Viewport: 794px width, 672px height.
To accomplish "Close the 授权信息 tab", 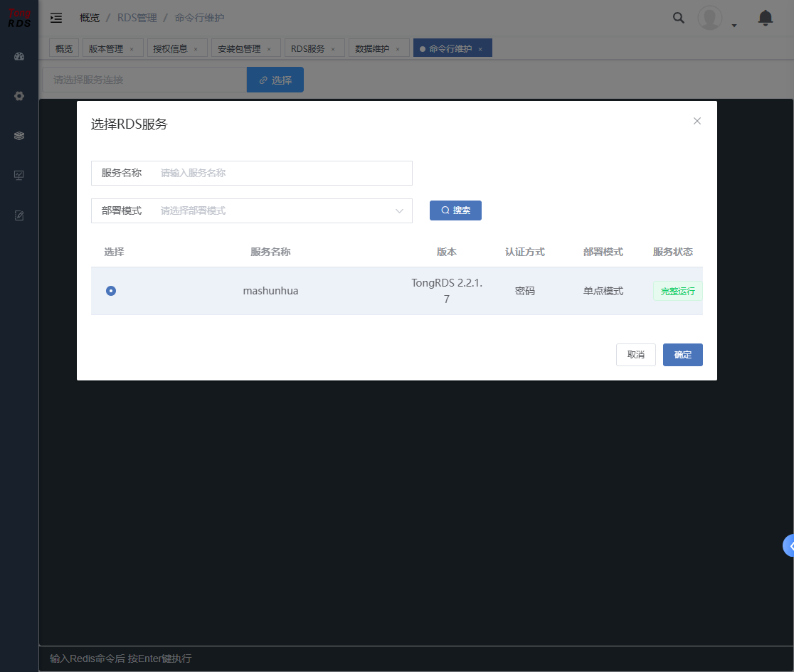I will (196, 49).
